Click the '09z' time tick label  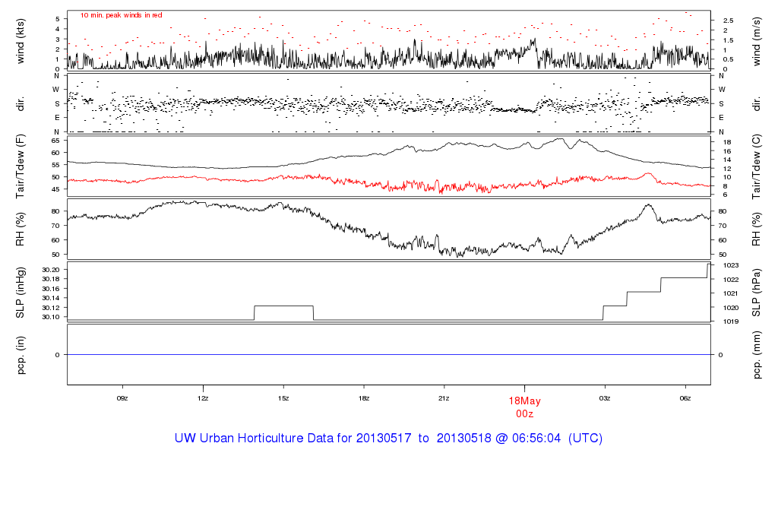coord(122,398)
